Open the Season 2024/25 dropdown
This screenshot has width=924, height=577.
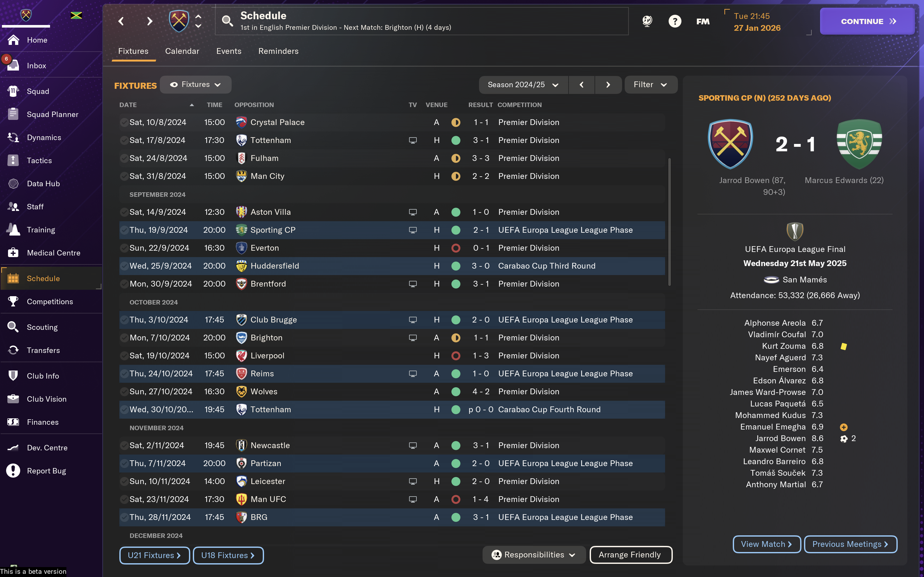click(523, 85)
